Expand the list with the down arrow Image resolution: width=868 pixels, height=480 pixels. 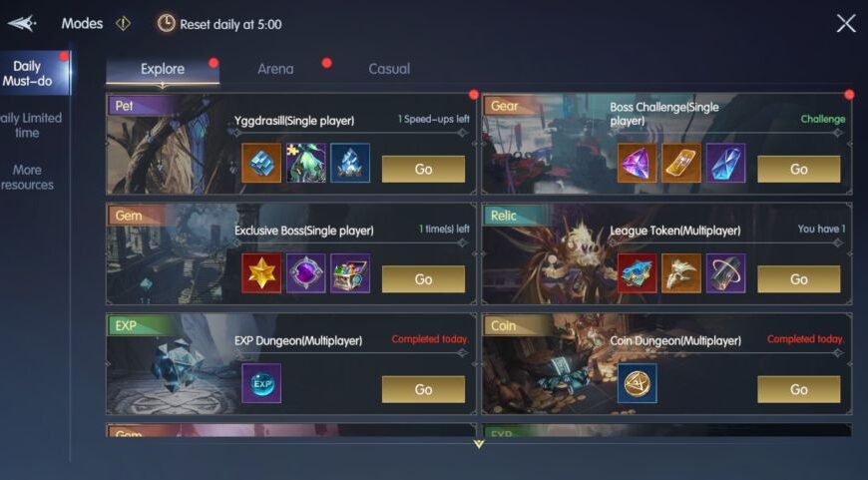tap(479, 444)
